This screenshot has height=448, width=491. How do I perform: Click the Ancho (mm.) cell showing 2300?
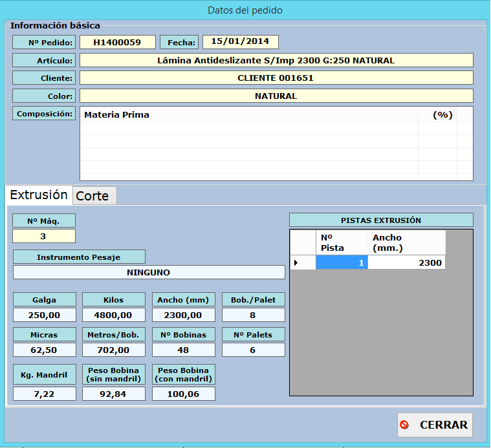click(x=406, y=262)
